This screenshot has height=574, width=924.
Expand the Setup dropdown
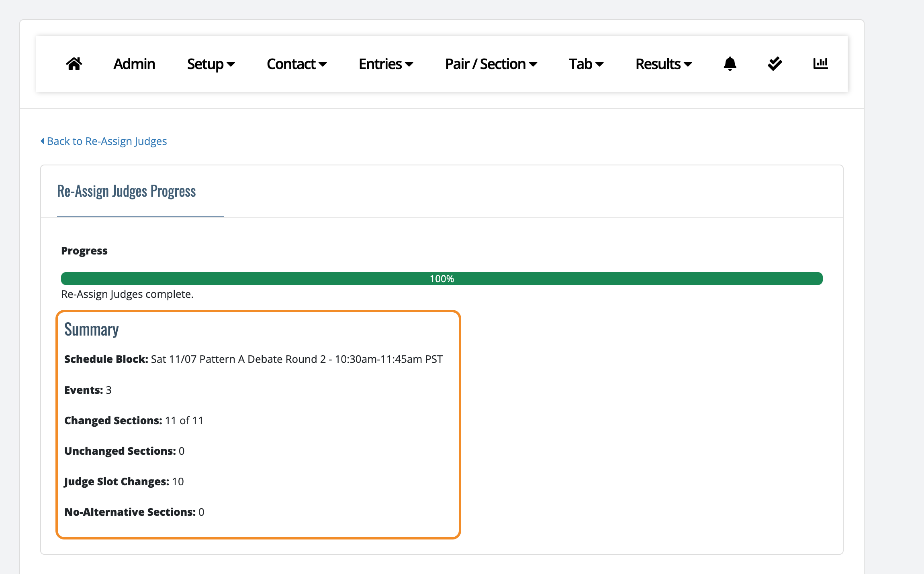pyautogui.click(x=211, y=64)
